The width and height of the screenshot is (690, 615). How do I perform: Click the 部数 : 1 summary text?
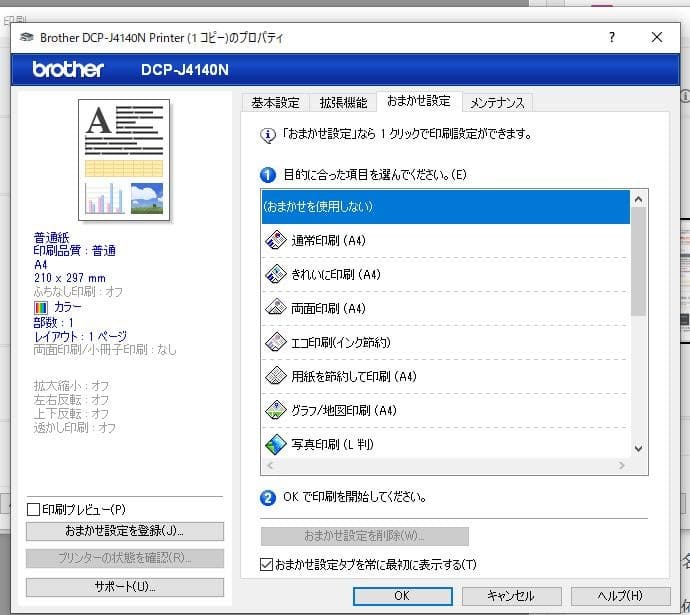pyautogui.click(x=54, y=322)
